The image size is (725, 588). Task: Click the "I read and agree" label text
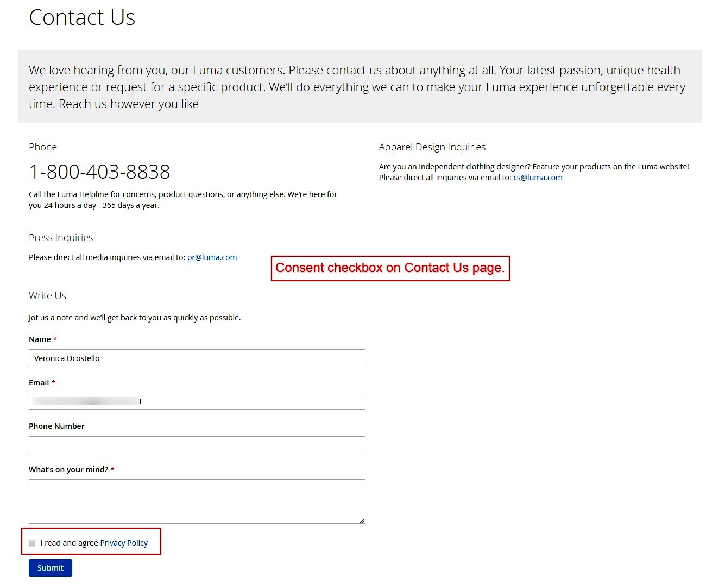pos(69,543)
